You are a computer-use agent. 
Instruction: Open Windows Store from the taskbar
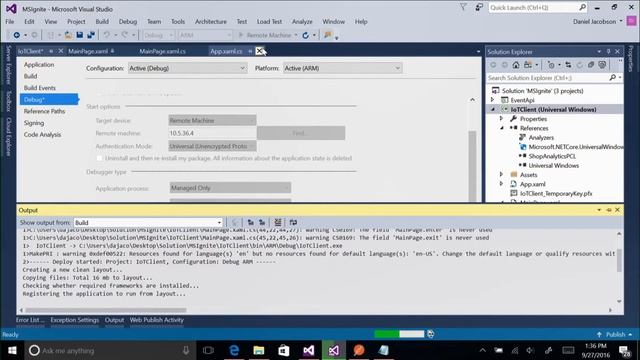coord(284,350)
